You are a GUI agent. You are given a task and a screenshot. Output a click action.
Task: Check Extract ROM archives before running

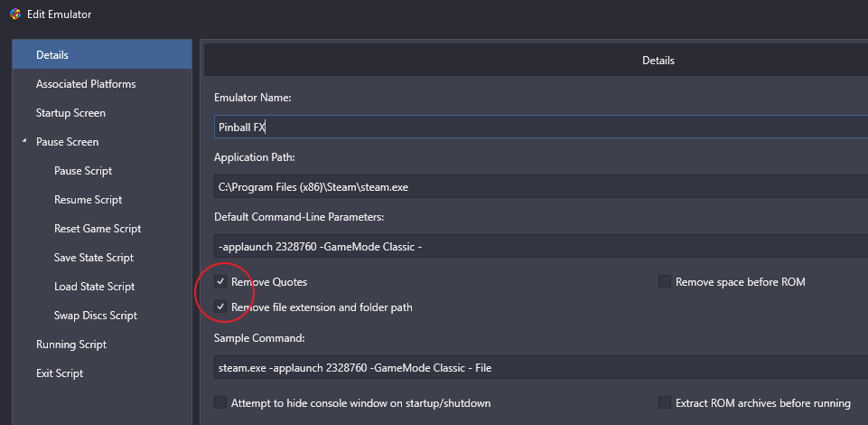[664, 402]
